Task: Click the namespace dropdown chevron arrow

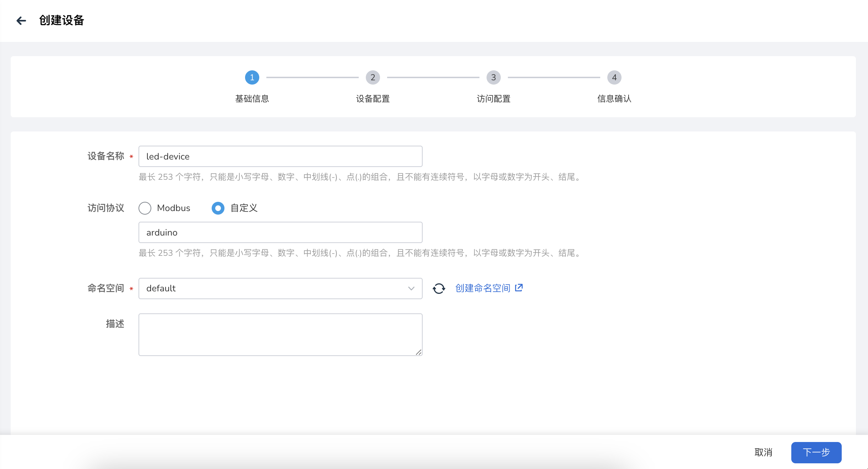Action: click(x=411, y=289)
